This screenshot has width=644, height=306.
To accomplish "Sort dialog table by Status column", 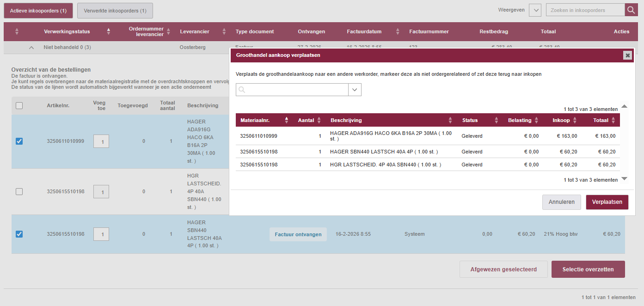I will pos(496,120).
